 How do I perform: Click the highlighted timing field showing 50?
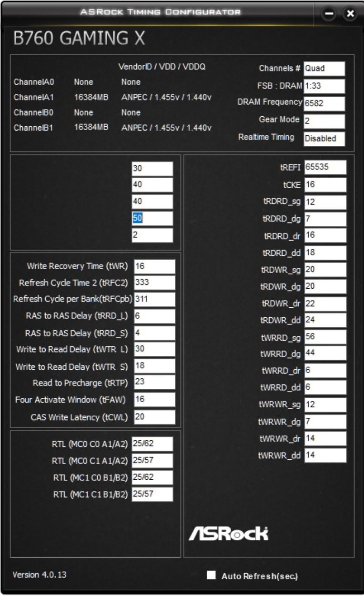coord(152,219)
